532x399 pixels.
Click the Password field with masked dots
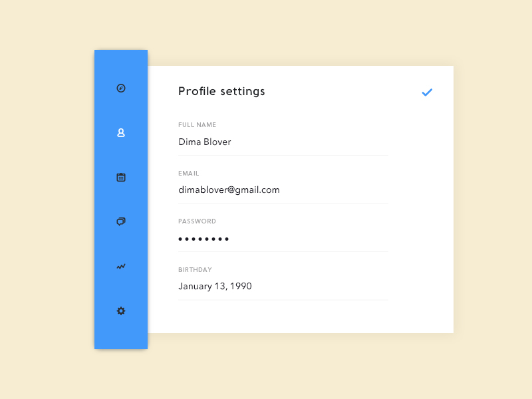point(283,239)
